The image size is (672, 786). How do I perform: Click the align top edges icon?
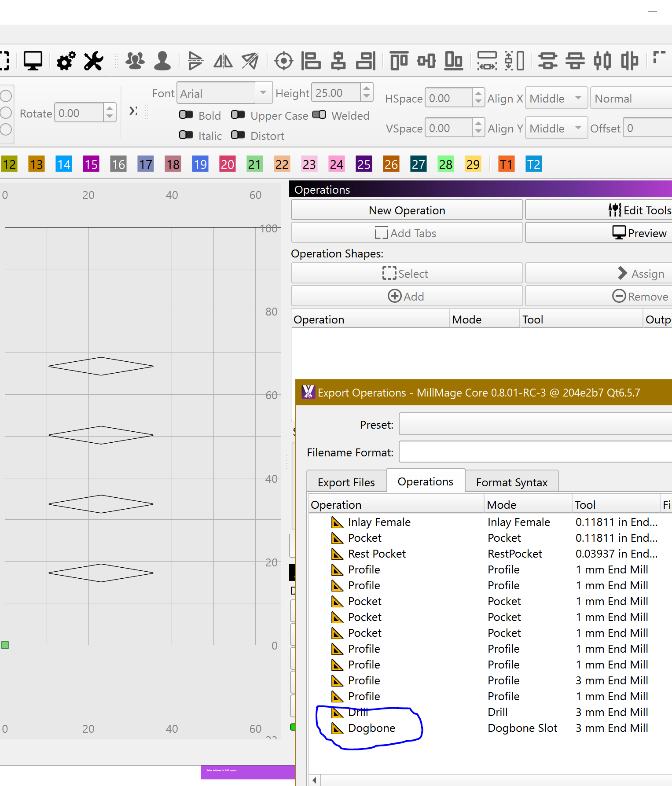[x=399, y=61]
